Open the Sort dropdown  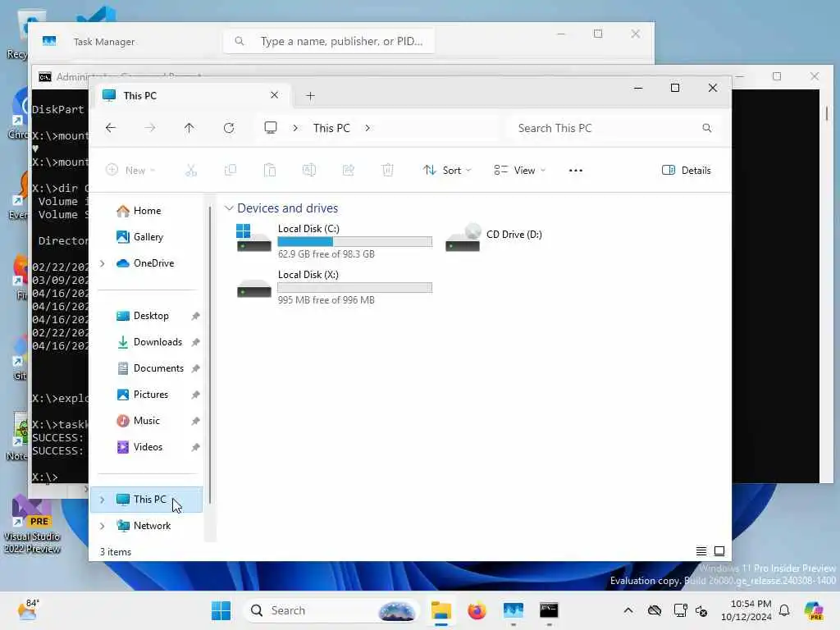[447, 171]
